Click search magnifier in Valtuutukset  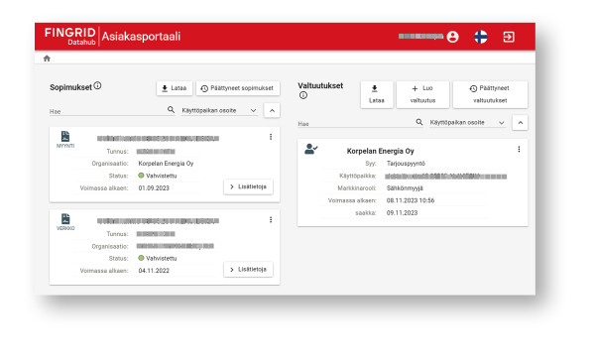(x=418, y=122)
